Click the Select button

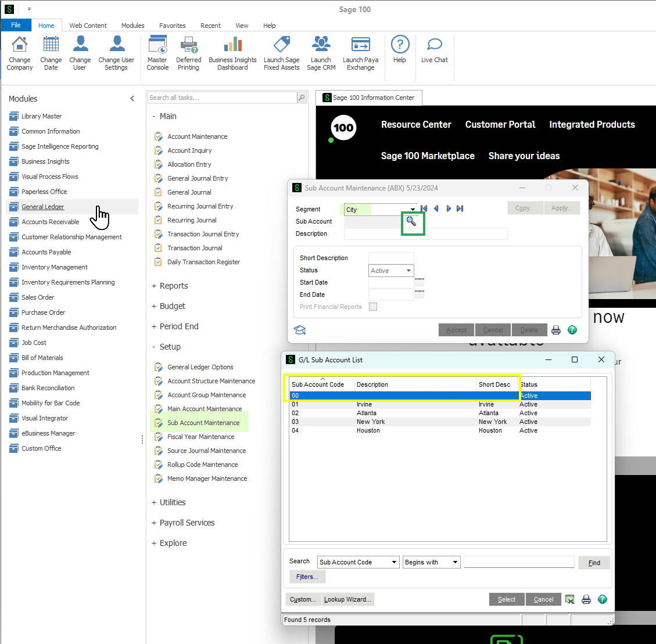tap(506, 599)
